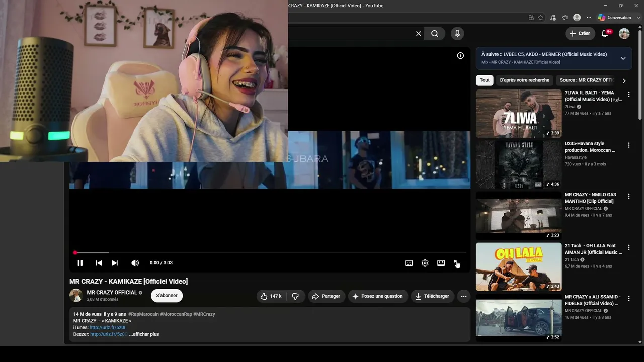This screenshot has width=644, height=362.
Task: Open options for 21 Tach OH LALA video
Action: (x=628, y=247)
